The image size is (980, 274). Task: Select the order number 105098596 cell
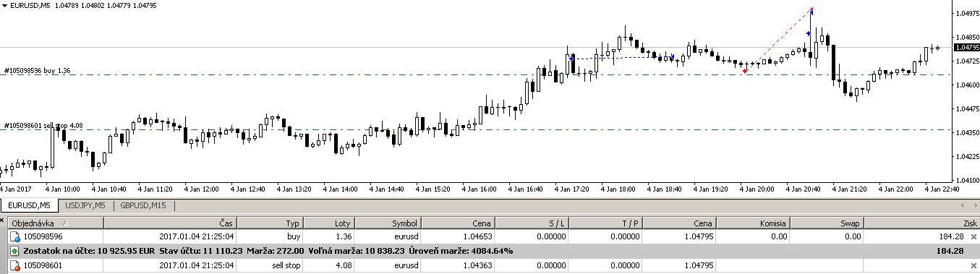coord(43,236)
